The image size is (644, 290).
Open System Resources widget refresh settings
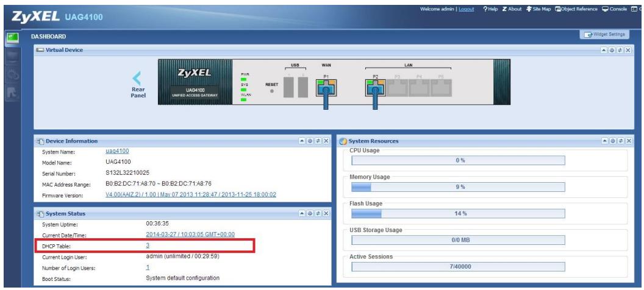[613, 141]
